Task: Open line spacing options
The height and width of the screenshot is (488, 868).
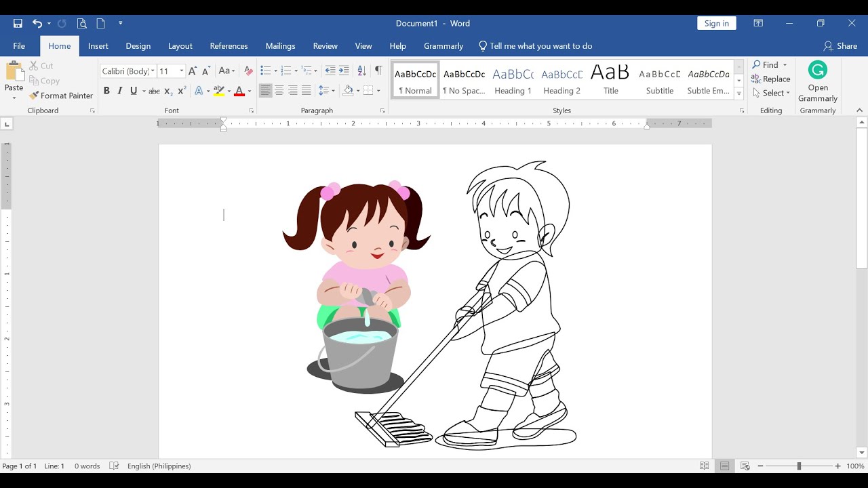Action: tap(327, 91)
